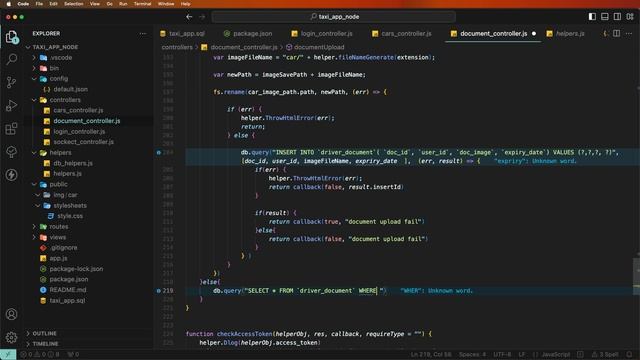640x360 pixels.
Task: Open the editor more actions ellipsis
Action: click(629, 33)
